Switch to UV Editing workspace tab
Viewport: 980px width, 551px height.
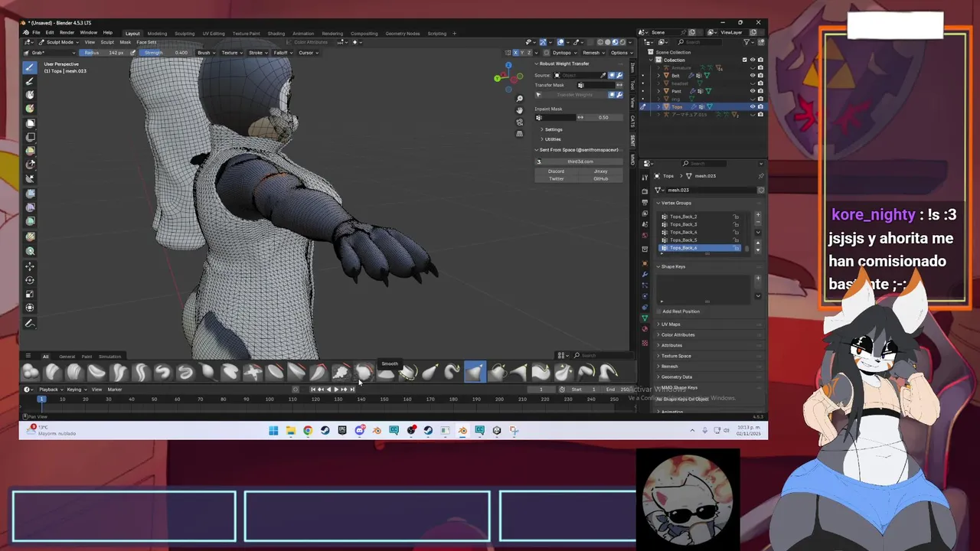tap(214, 34)
